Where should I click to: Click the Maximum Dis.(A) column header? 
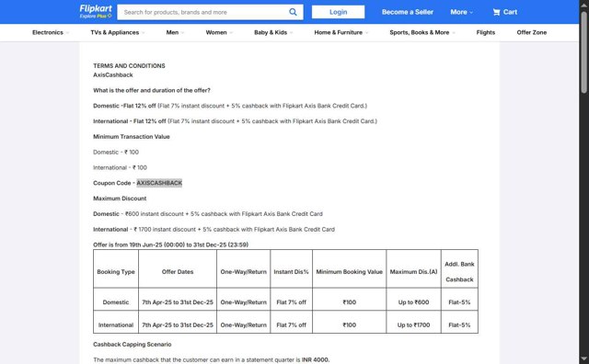coord(413,272)
